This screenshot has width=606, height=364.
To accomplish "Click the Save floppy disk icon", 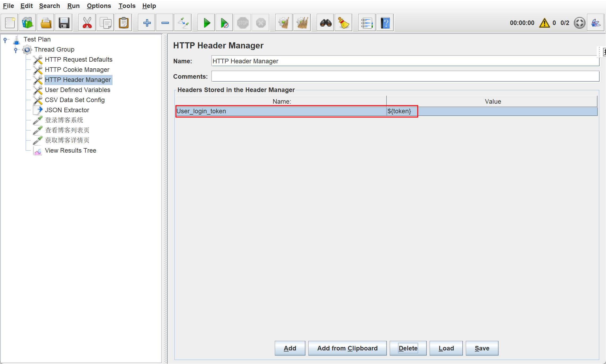I will [x=64, y=23].
